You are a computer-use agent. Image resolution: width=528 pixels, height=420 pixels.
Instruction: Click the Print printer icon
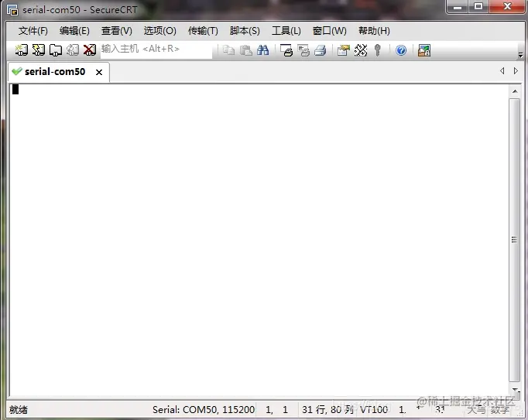coord(321,50)
